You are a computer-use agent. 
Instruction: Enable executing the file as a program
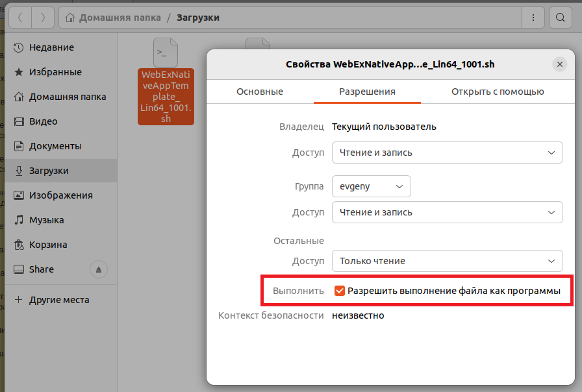(339, 290)
